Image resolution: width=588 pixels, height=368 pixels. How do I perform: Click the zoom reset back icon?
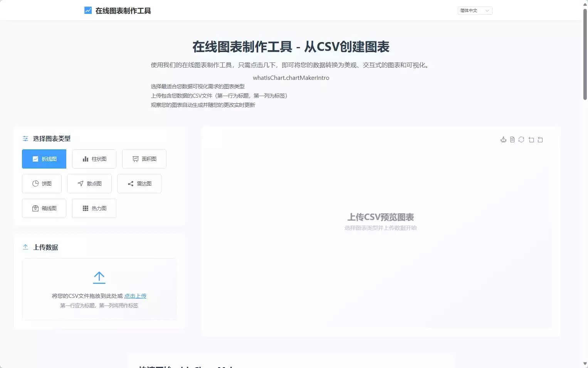point(540,140)
